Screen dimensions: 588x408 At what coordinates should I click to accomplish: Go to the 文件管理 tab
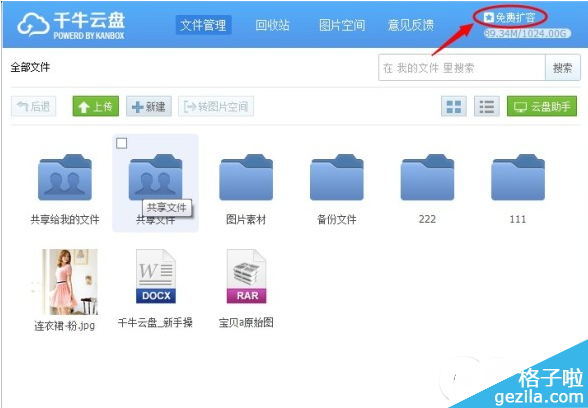click(x=203, y=25)
